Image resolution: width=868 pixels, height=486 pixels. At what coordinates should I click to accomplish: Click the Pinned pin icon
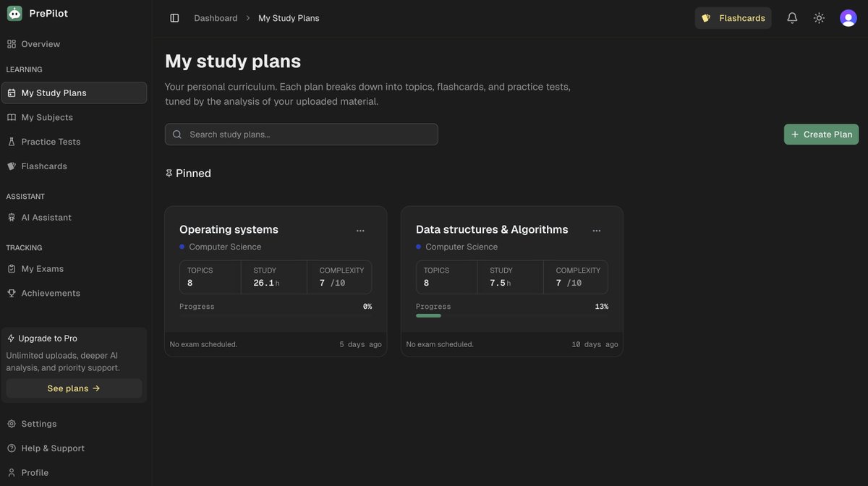169,174
